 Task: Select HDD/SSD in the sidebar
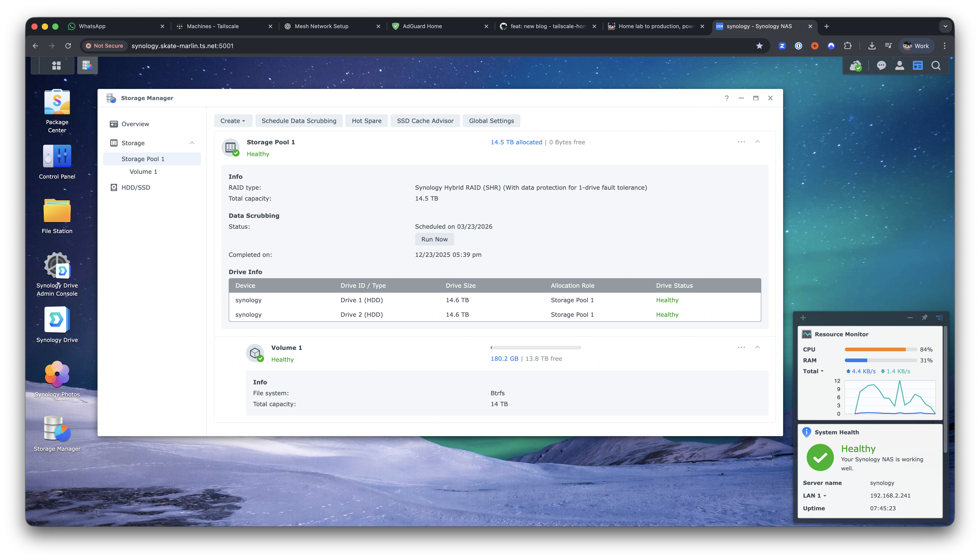(136, 188)
